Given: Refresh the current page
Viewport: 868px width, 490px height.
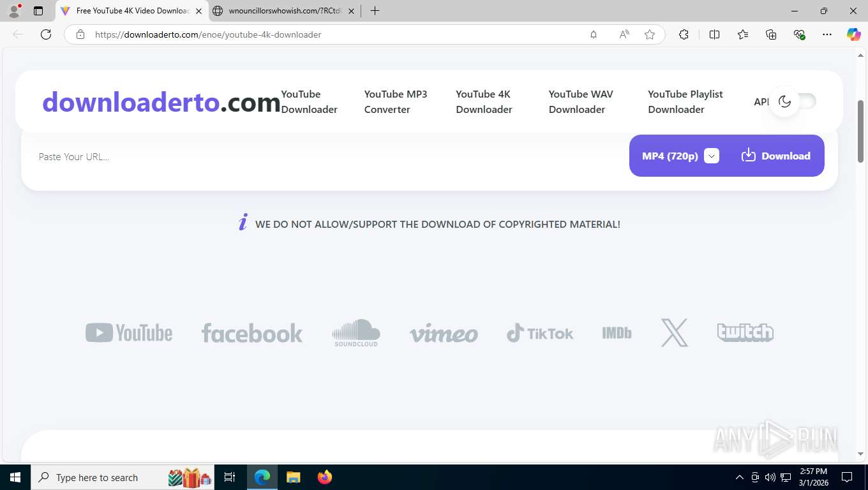Looking at the screenshot, I should (46, 34).
